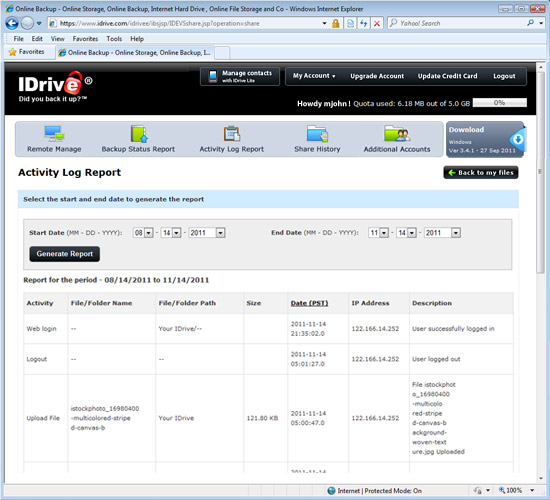The width and height of the screenshot is (550, 500).
Task: Open Start Date month dropdown 08
Action: (x=143, y=233)
